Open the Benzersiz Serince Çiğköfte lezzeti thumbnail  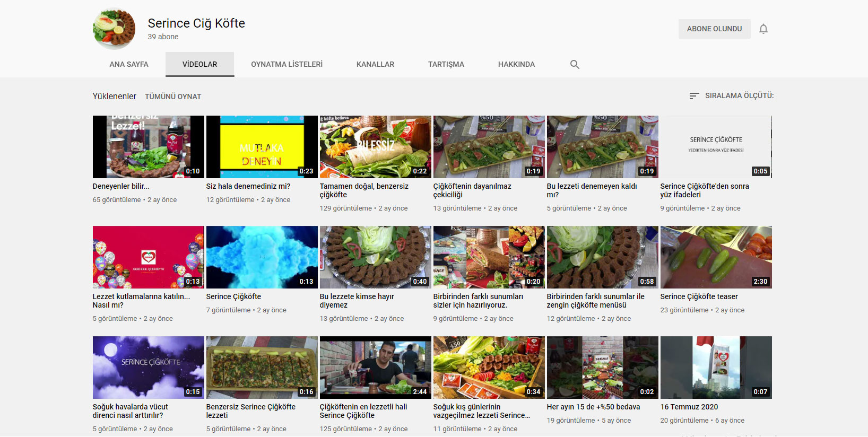(x=262, y=368)
